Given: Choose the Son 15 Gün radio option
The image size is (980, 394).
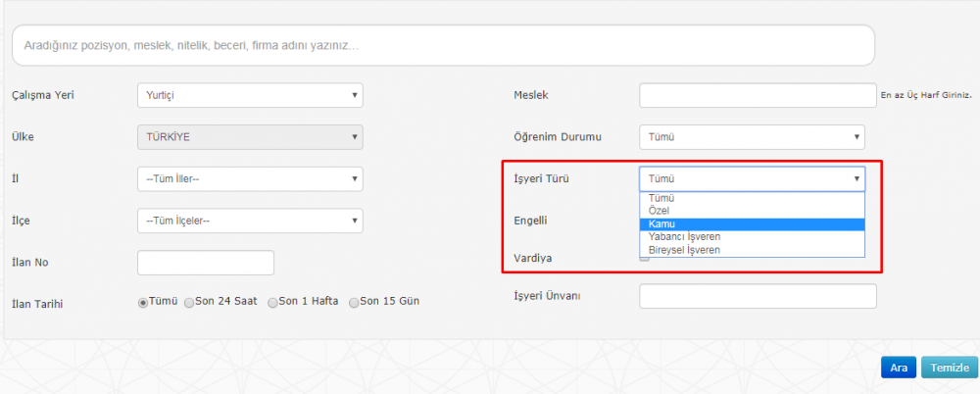Looking at the screenshot, I should [x=355, y=302].
